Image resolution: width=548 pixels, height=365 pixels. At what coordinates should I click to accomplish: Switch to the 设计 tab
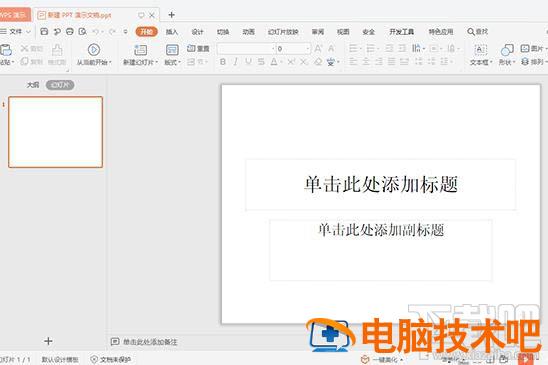click(x=197, y=32)
